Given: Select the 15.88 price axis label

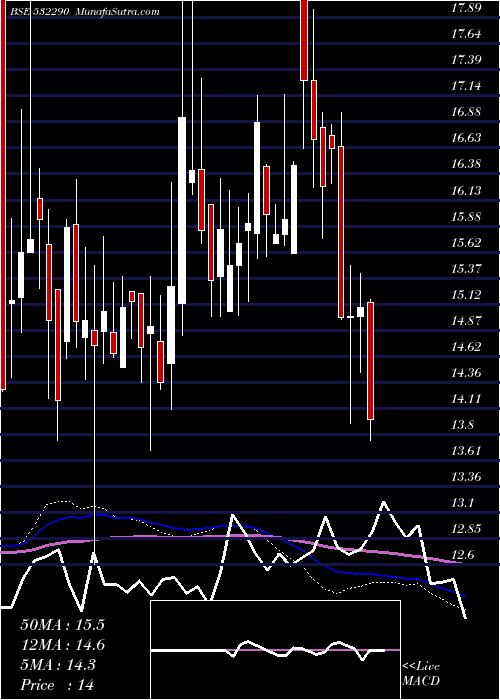Looking at the screenshot, I should 466,217.
